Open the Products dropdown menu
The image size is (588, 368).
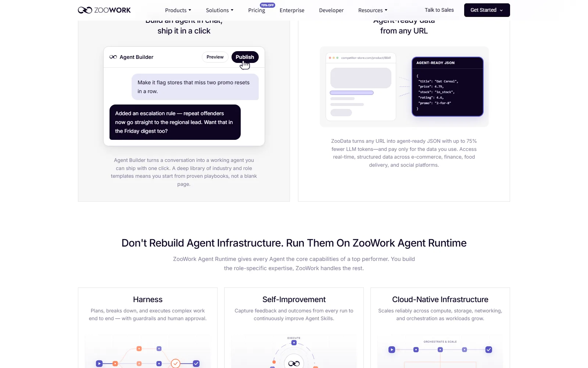coord(178,10)
